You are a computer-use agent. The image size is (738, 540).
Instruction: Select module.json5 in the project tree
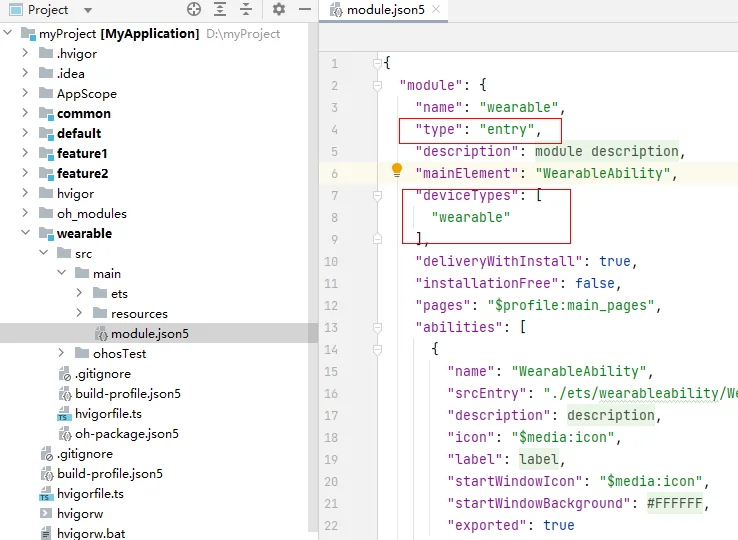pyautogui.click(x=150, y=334)
